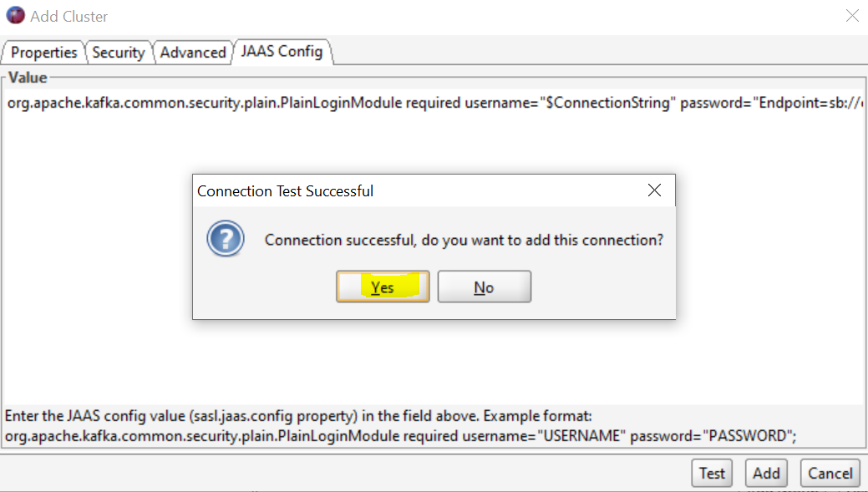Viewport: 868px width, 492px height.
Task: Confirm adding connection with Yes button
Action: (383, 287)
